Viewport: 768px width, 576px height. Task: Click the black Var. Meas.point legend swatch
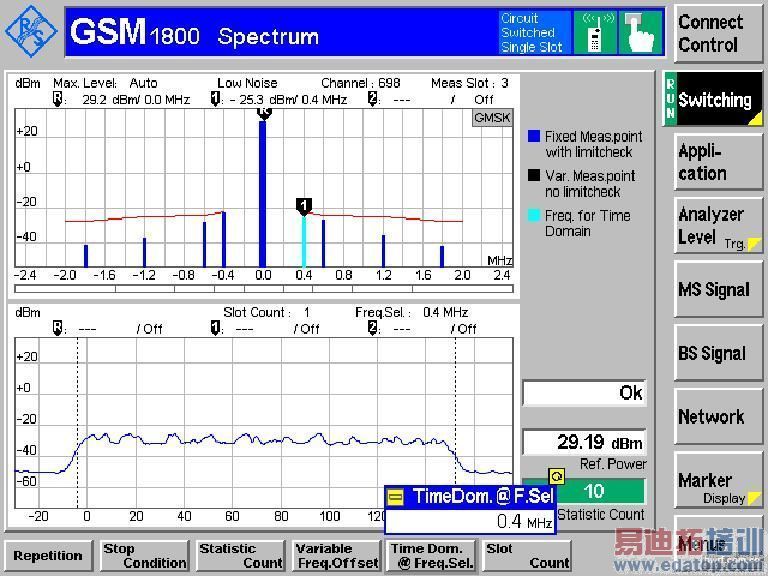click(534, 175)
